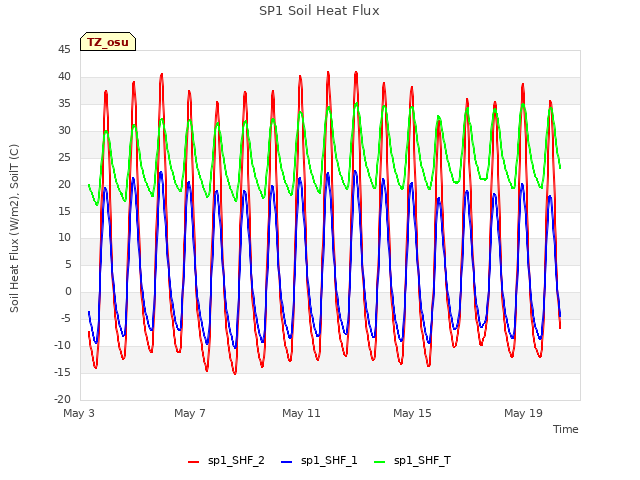The width and height of the screenshot is (640, 480).
Task: Click the red sp1_SHF_2 legend swatch
Action: (193, 462)
